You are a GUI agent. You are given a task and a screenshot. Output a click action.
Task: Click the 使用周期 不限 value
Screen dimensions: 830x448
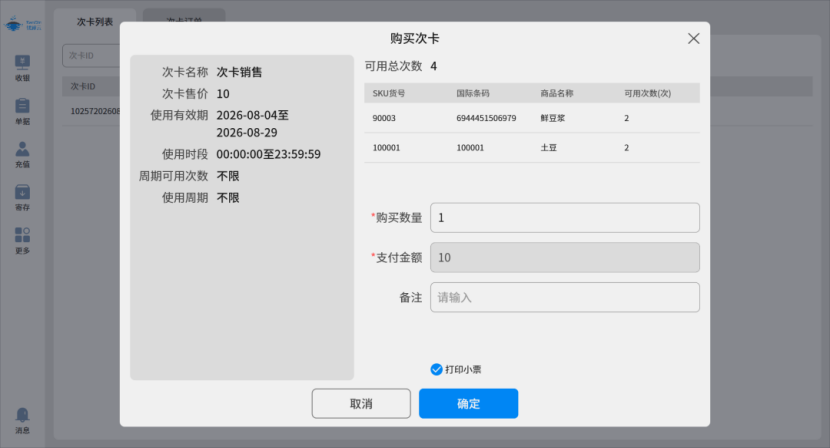coord(228,198)
